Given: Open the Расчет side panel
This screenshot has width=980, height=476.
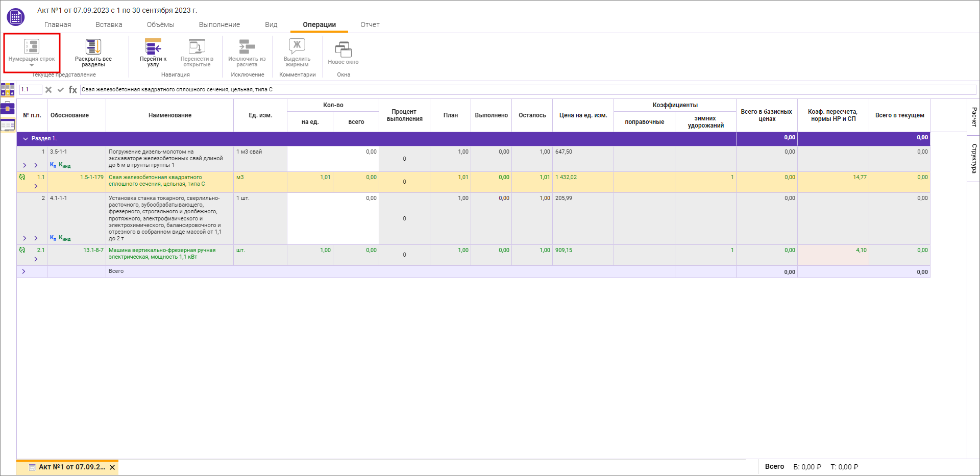Looking at the screenshot, I should coord(974,117).
